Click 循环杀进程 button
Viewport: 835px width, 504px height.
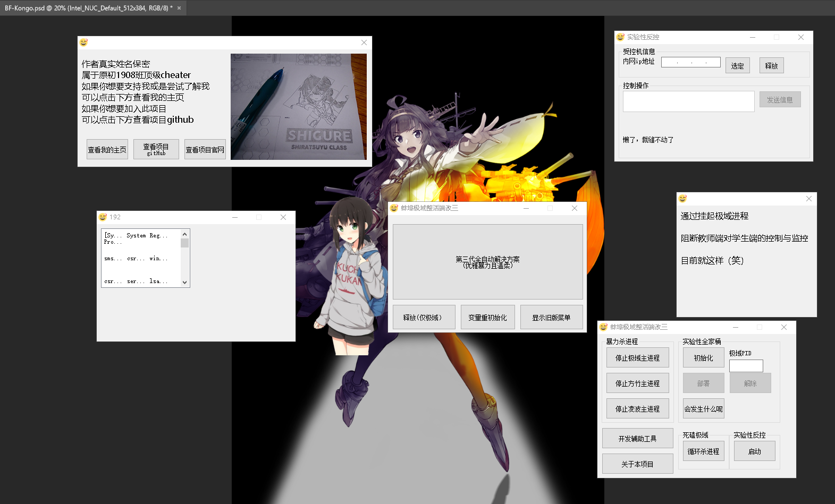[704, 451]
